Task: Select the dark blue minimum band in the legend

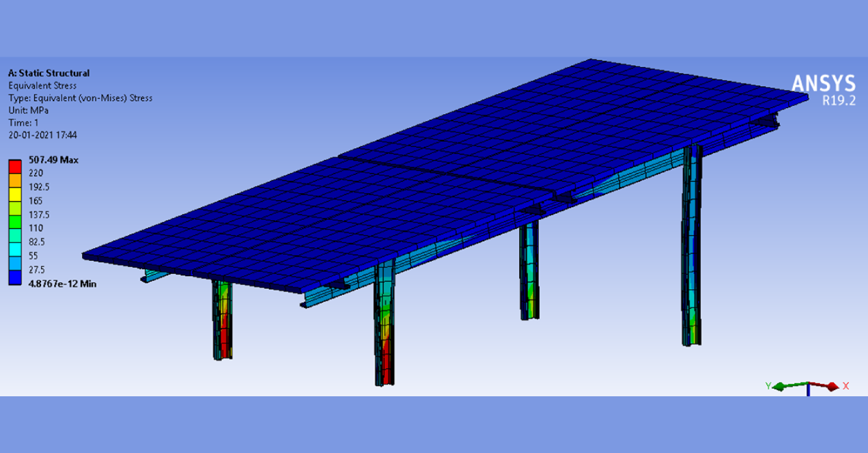Action: pyautogui.click(x=14, y=278)
